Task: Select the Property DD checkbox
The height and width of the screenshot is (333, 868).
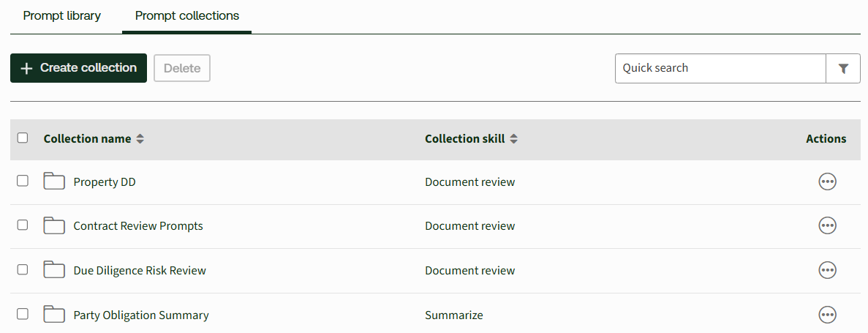Action: coord(23,181)
